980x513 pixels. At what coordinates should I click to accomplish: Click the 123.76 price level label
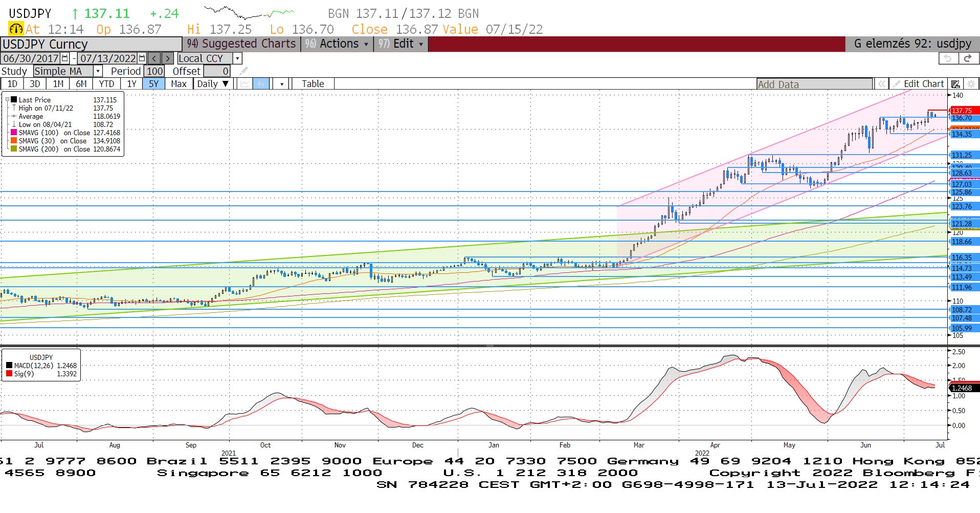click(964, 206)
